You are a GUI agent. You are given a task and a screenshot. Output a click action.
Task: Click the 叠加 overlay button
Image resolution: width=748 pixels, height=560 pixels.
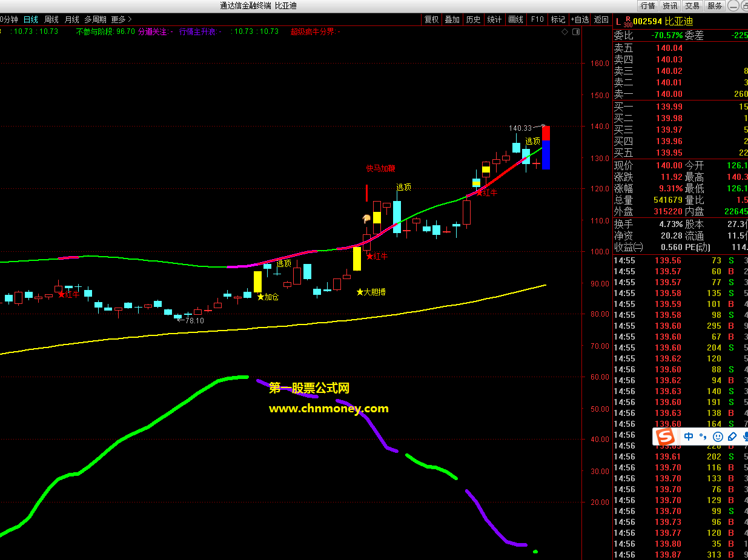coord(452,19)
